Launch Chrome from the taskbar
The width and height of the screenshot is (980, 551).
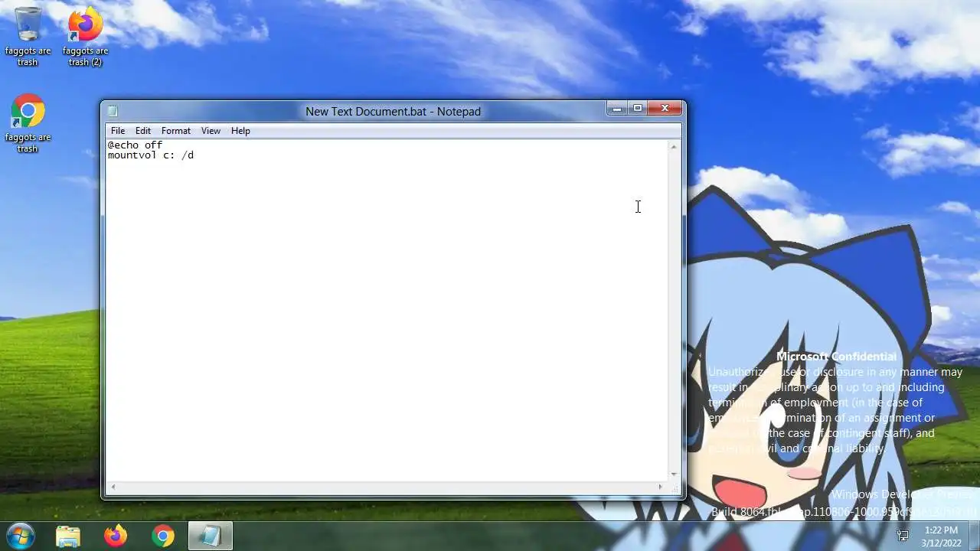click(162, 536)
